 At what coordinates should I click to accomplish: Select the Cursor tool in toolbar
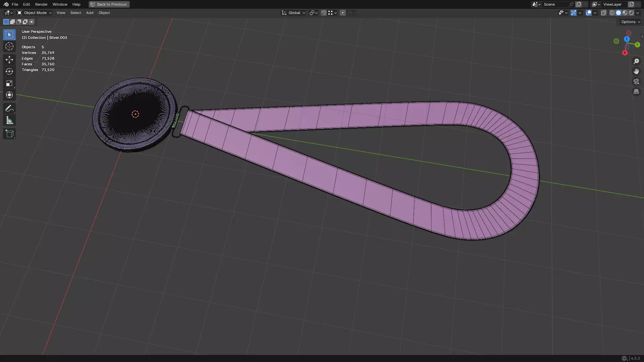9,46
